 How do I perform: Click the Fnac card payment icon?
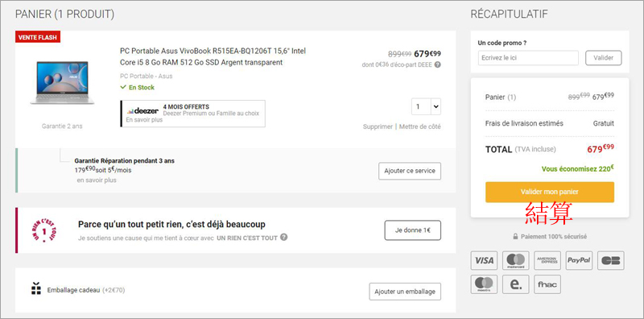[x=547, y=284]
